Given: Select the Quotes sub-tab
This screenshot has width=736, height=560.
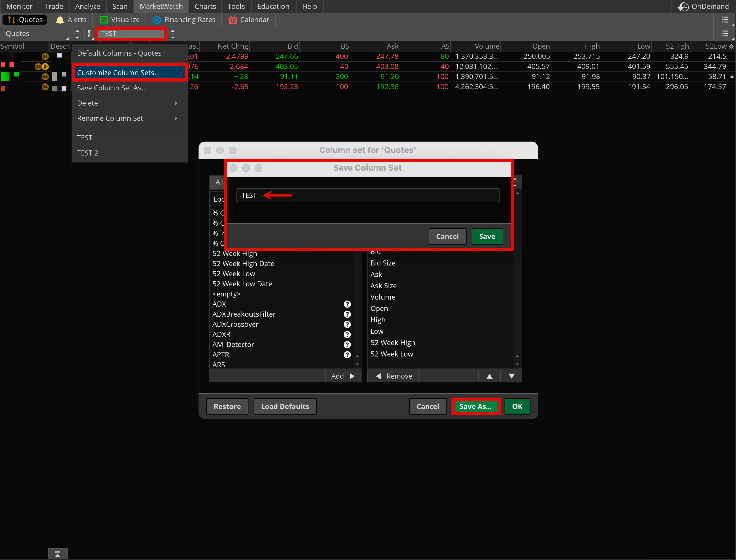Looking at the screenshot, I should point(25,20).
